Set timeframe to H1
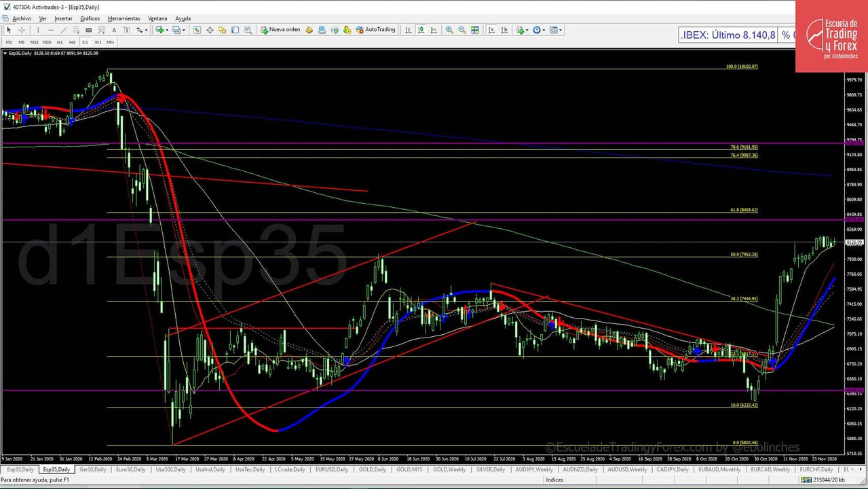 [60, 42]
